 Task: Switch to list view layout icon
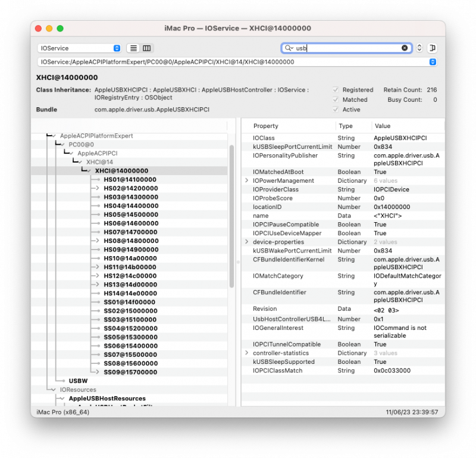tap(133, 48)
